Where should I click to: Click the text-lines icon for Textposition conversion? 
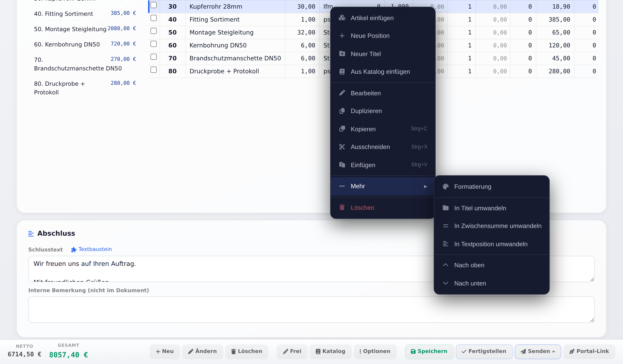click(x=445, y=244)
